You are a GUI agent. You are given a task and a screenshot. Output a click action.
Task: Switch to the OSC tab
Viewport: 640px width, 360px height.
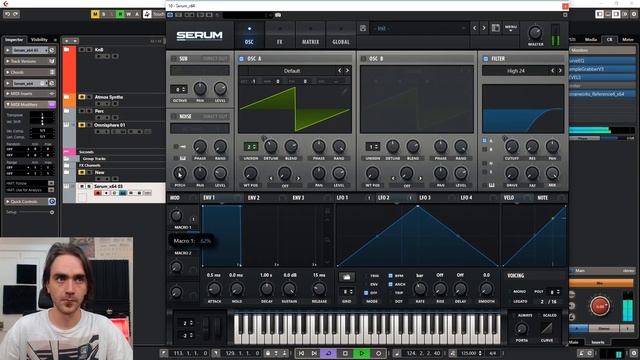(x=249, y=36)
